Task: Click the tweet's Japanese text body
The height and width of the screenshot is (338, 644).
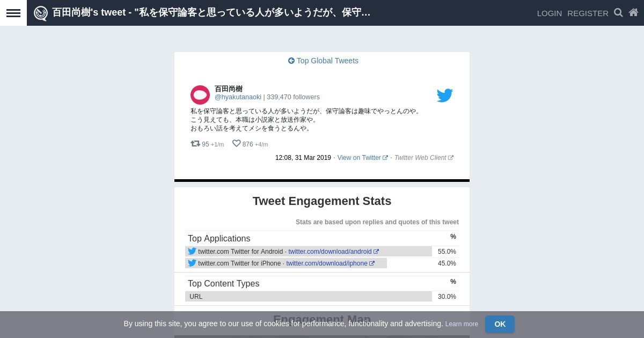Action: click(306, 120)
